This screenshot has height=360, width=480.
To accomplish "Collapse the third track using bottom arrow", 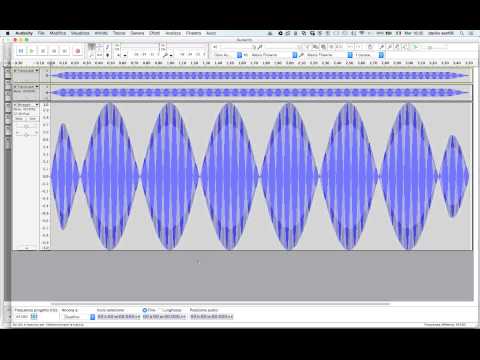I will coord(26,248).
